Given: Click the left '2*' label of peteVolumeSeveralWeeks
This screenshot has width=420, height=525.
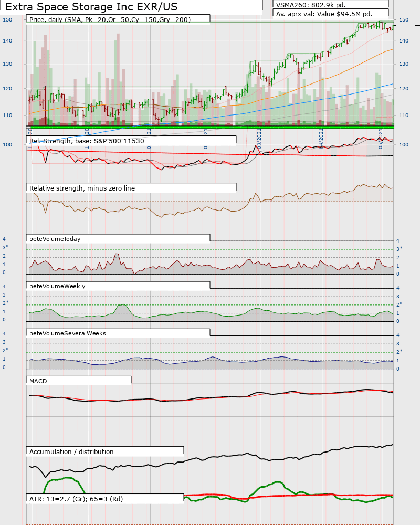Looking at the screenshot, I should pyautogui.click(x=6, y=350).
